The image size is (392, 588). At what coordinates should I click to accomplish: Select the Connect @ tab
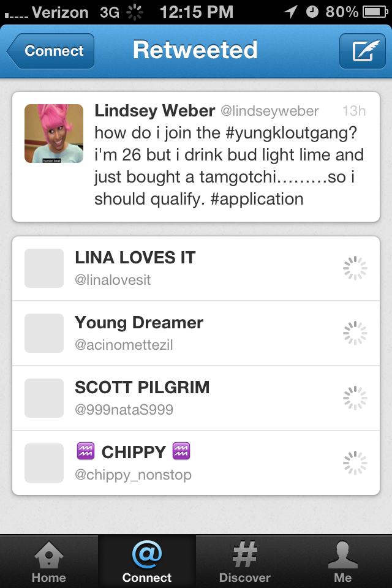point(146,562)
